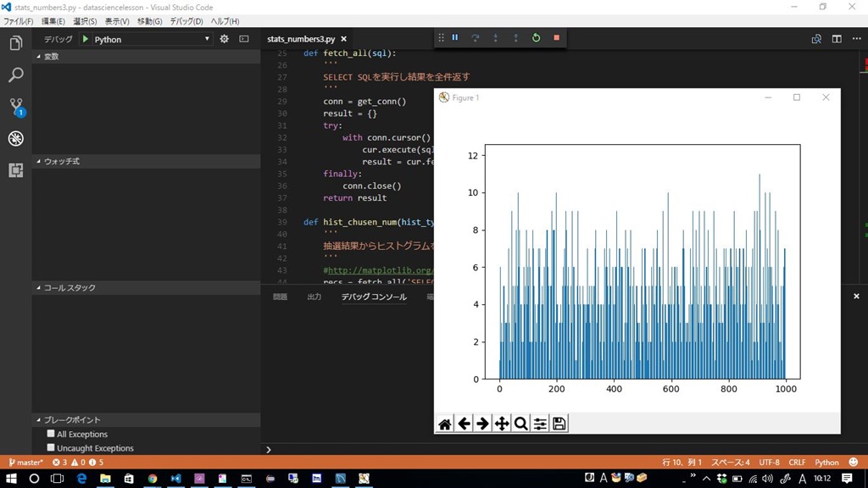
Task: Save the matplotlib figure
Action: coord(559,424)
